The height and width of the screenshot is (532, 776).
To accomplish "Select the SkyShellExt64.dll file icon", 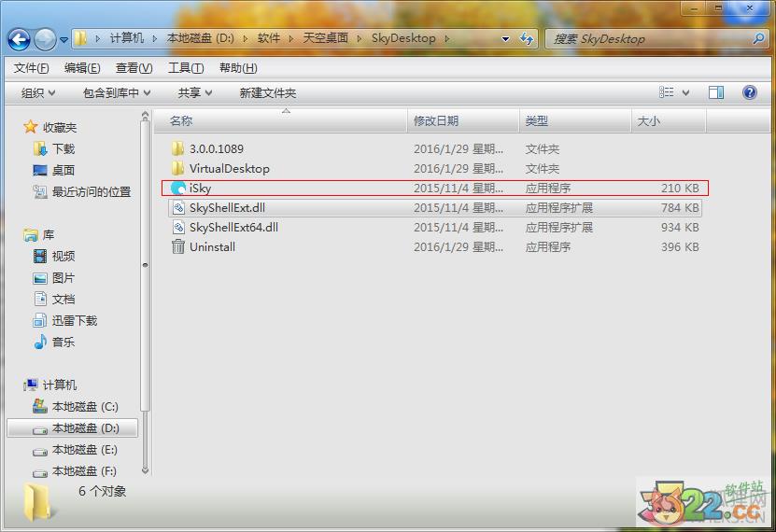I will pyautogui.click(x=178, y=228).
